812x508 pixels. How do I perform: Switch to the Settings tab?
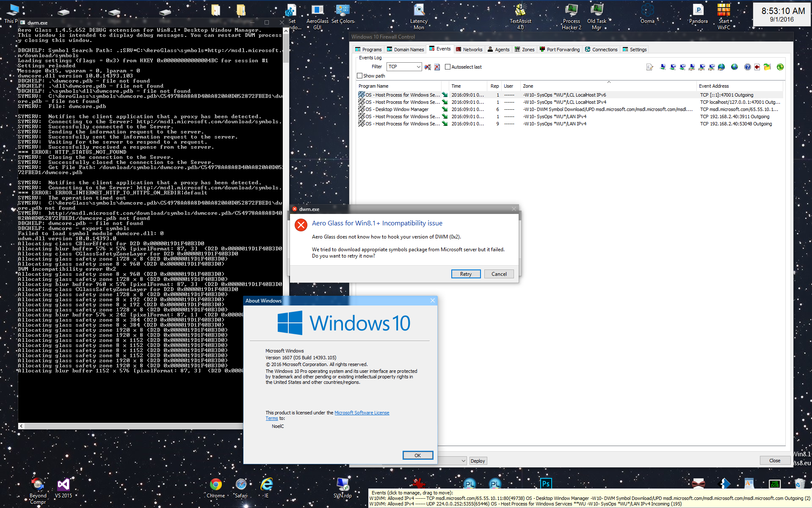click(635, 50)
